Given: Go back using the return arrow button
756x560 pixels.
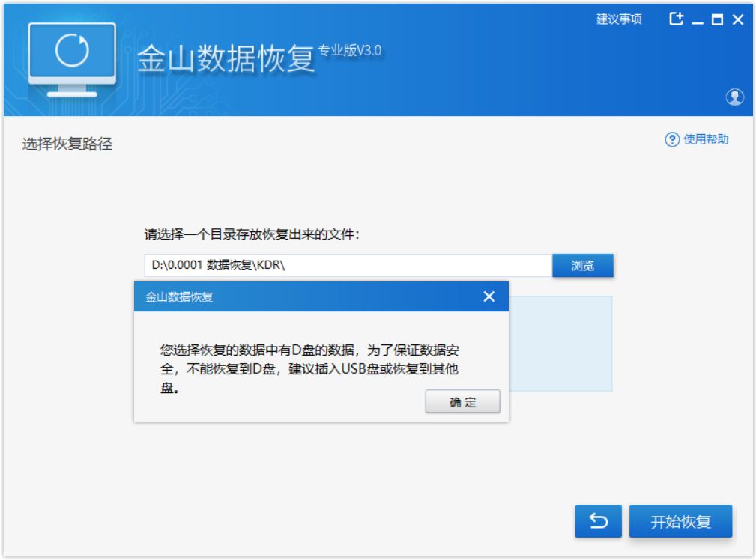Looking at the screenshot, I should pyautogui.click(x=598, y=521).
